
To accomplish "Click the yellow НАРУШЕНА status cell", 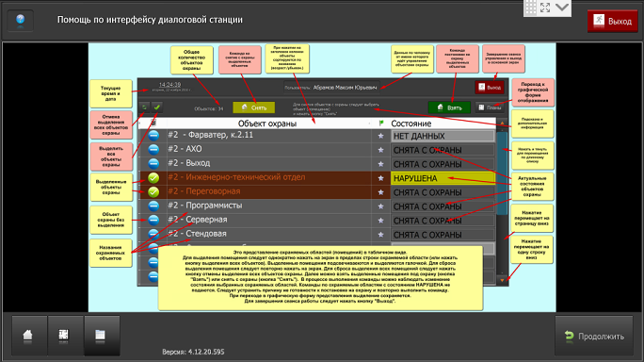I will pos(443,178).
